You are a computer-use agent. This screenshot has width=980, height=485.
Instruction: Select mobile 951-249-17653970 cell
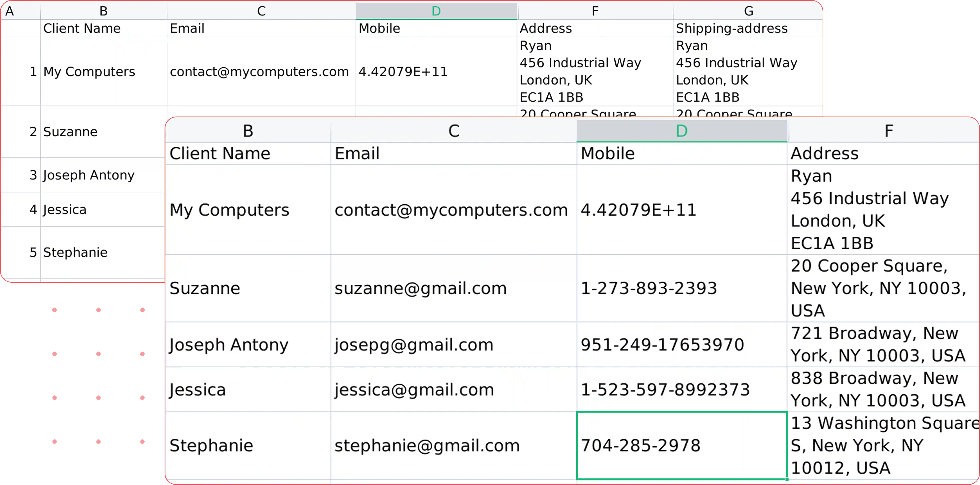click(x=682, y=344)
